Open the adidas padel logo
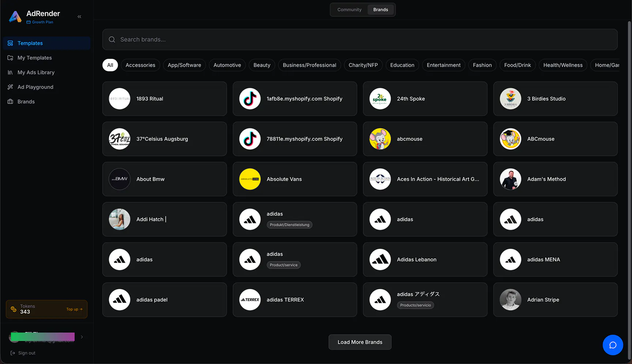The height and width of the screenshot is (364, 632). [x=120, y=300]
